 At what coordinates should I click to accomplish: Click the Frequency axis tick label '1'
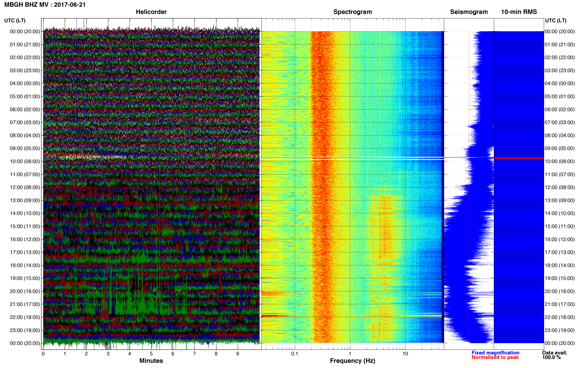[350, 354]
